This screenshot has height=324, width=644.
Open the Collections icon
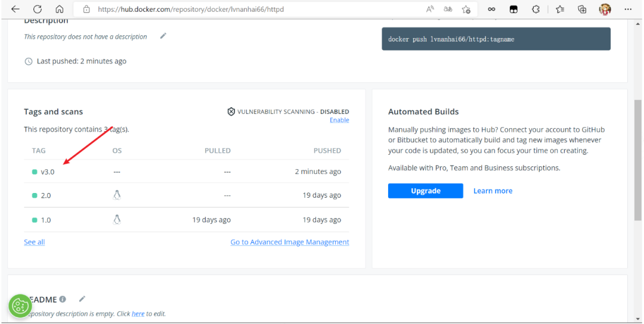(x=582, y=9)
